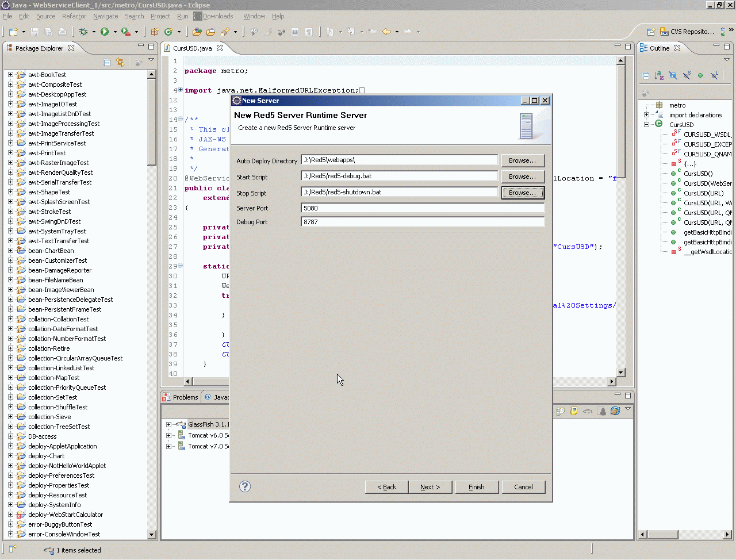Click the Debug bug icon in toolbar
The height and width of the screenshot is (560, 736).
tap(84, 32)
